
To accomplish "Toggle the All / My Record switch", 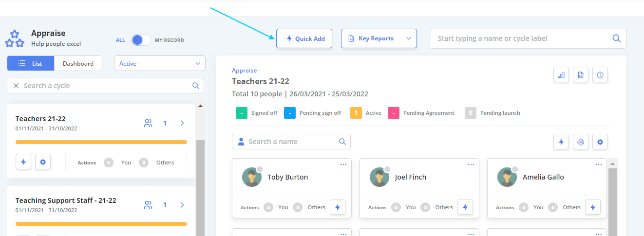I will click(x=141, y=40).
